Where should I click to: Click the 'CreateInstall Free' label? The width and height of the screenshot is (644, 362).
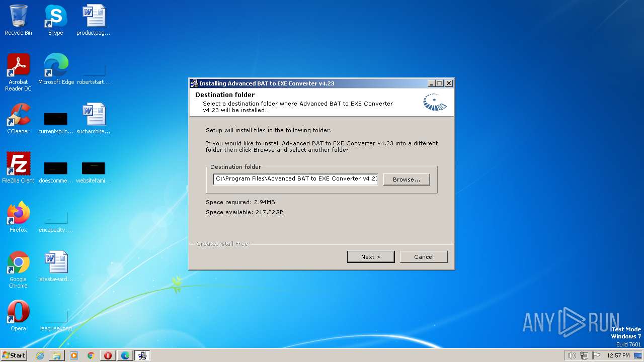[x=222, y=244]
